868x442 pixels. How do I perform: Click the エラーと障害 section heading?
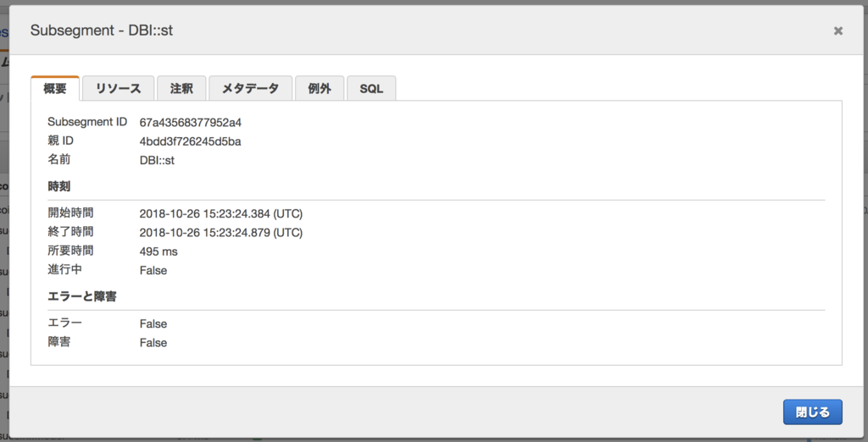coord(82,296)
